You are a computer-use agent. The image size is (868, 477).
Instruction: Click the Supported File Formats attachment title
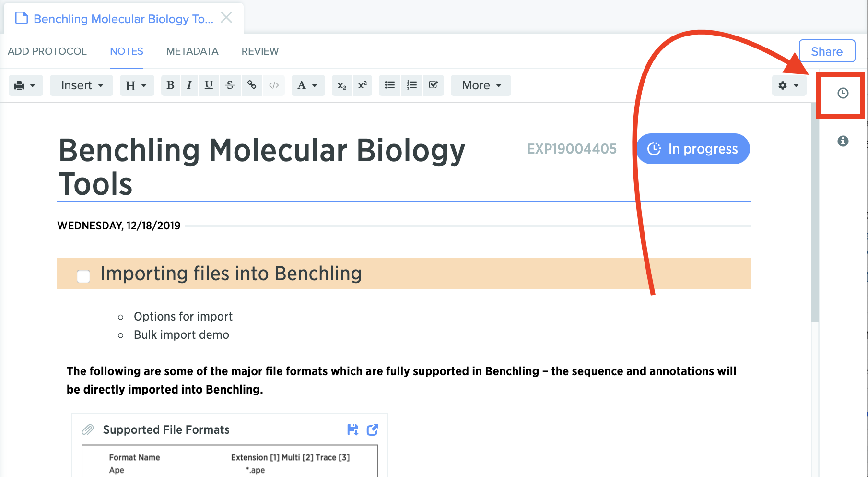[x=166, y=429]
